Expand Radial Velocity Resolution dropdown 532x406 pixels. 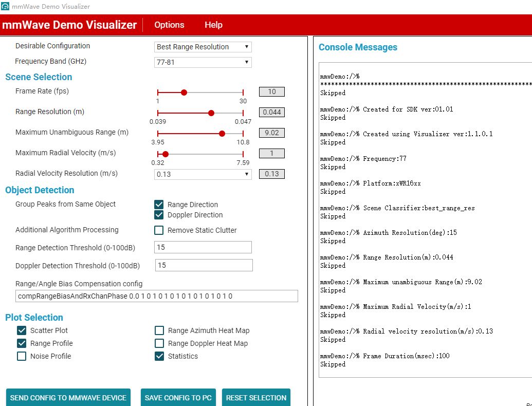(203, 174)
